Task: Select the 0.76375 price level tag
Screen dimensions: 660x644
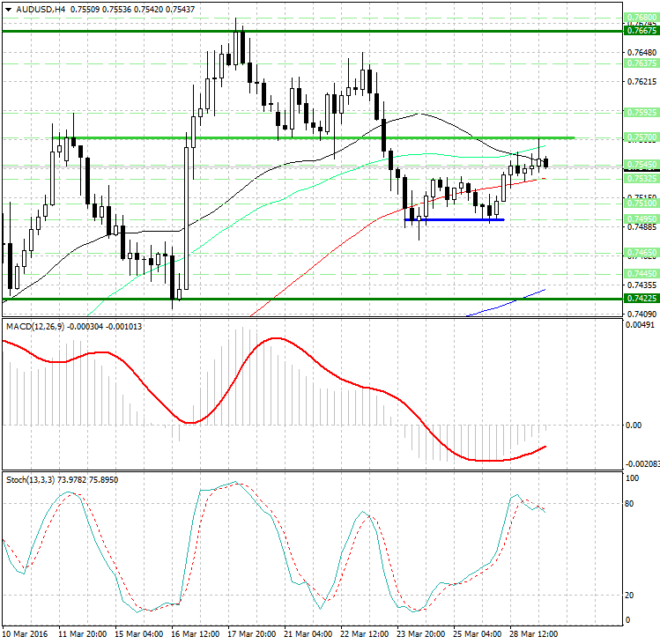Action: (641, 63)
